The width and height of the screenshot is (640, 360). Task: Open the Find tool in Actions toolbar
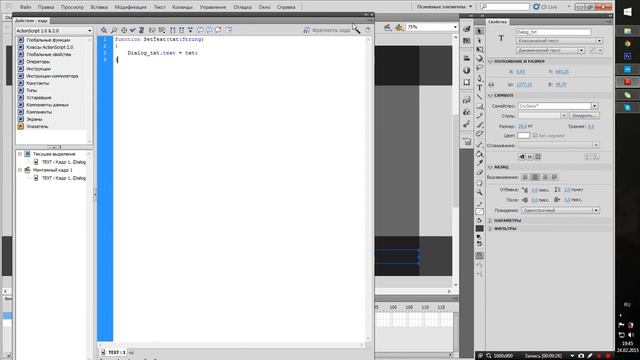click(114, 30)
